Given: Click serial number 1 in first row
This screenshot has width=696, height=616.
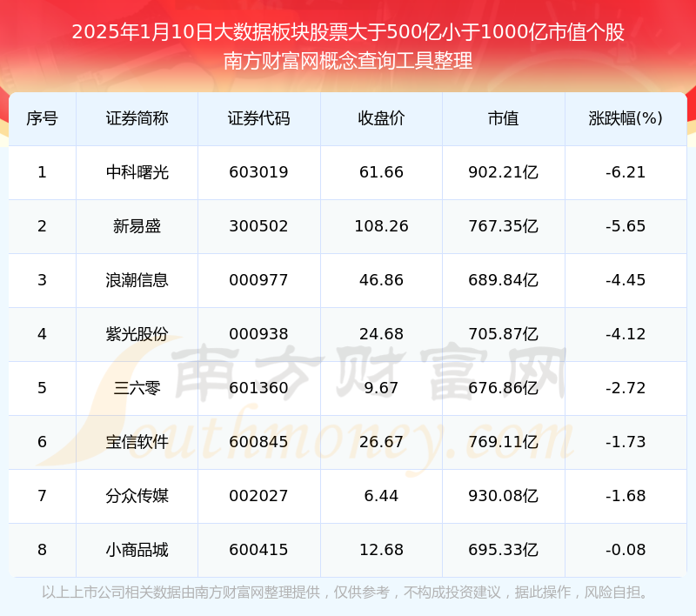Looking at the screenshot, I should coord(42,172).
